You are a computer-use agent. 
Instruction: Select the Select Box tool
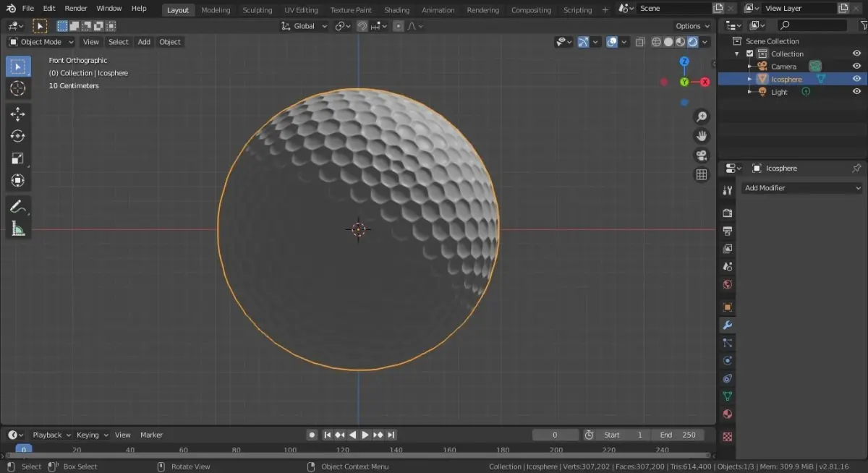pyautogui.click(x=18, y=67)
